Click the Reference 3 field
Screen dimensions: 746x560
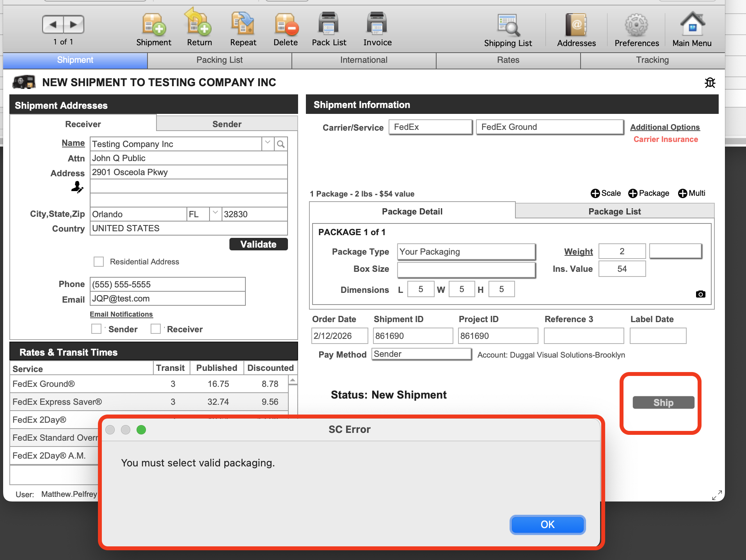click(x=584, y=336)
